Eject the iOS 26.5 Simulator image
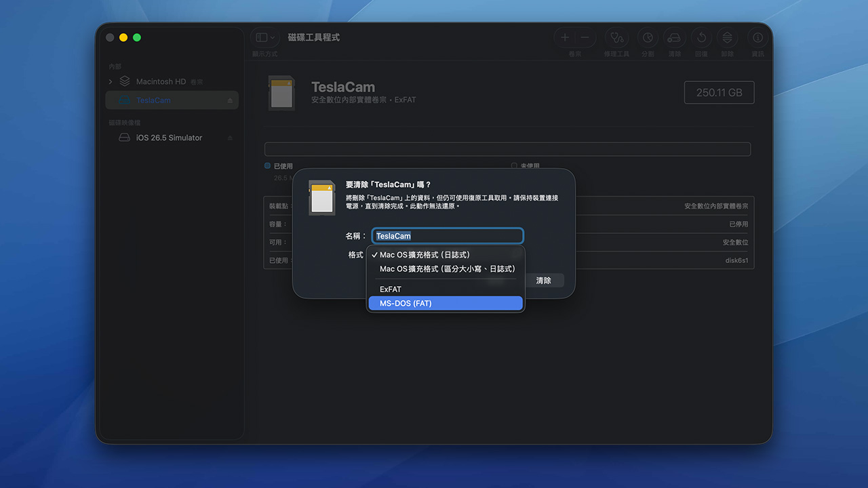Image resolution: width=868 pixels, height=488 pixels. (230, 138)
